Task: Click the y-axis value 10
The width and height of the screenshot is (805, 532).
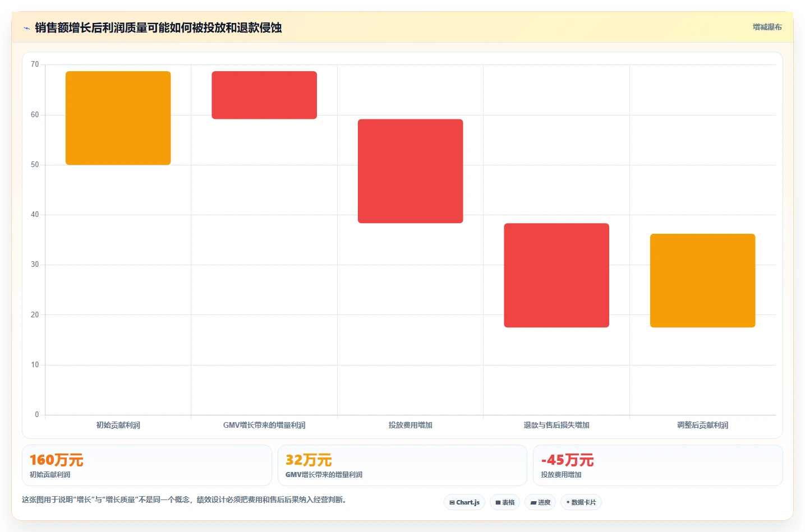Action: pos(35,365)
